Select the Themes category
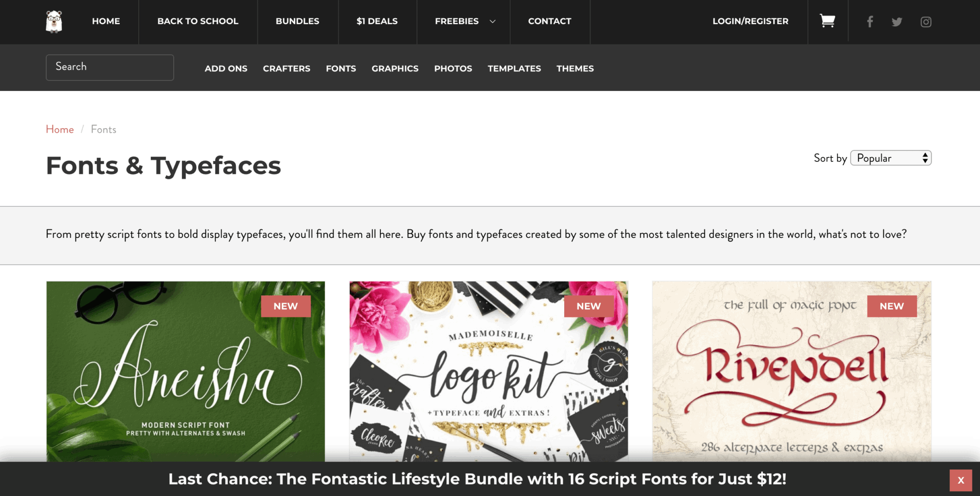Screen dimensions: 980x496 [575, 68]
